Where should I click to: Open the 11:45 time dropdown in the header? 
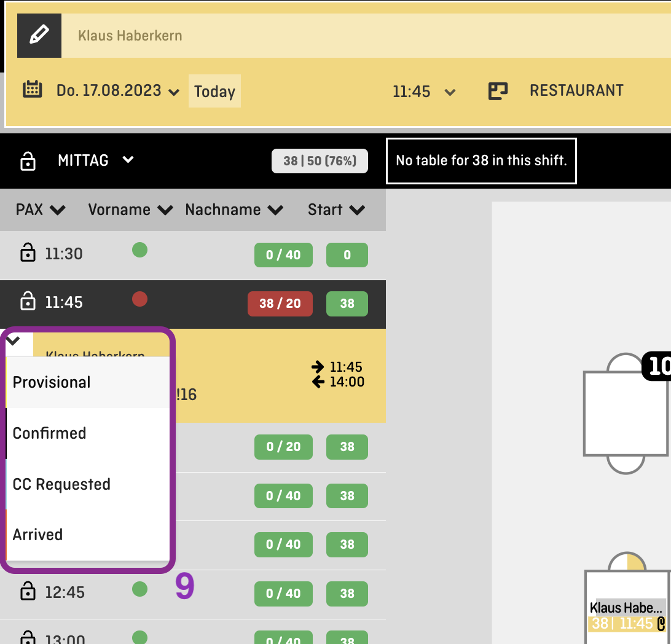tap(450, 92)
